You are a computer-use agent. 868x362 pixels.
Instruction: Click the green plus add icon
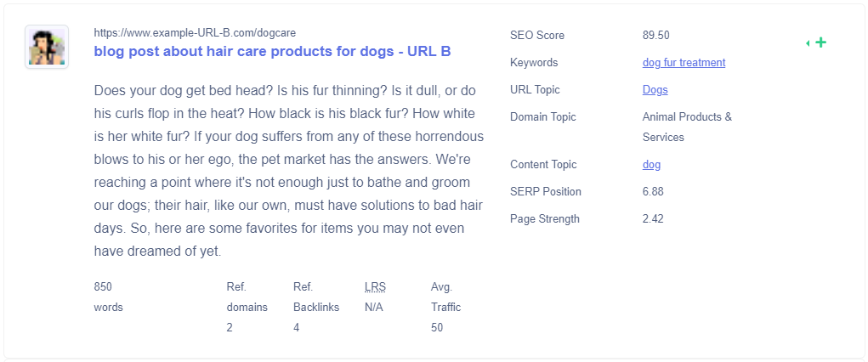821,42
